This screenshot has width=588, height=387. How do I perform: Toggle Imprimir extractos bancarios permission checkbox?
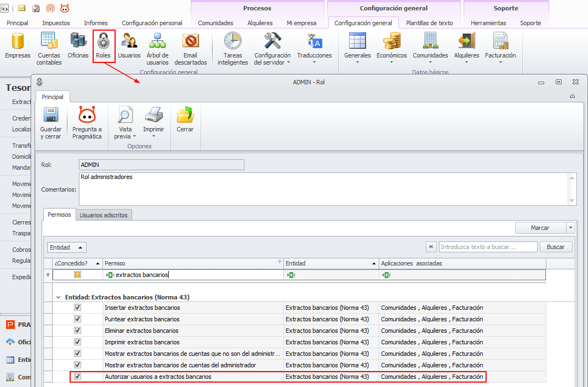[78, 342]
